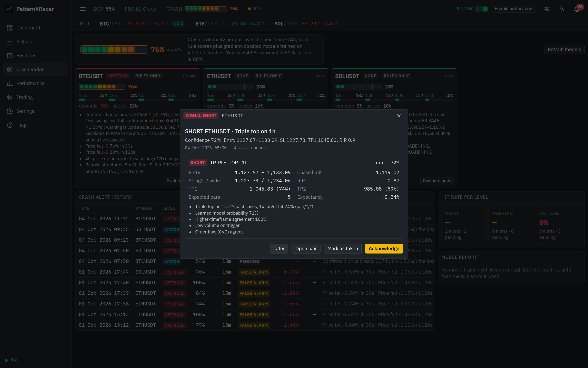Click the F&G 61 Greed indicator
This screenshot has height=368, width=588.
(140, 9)
